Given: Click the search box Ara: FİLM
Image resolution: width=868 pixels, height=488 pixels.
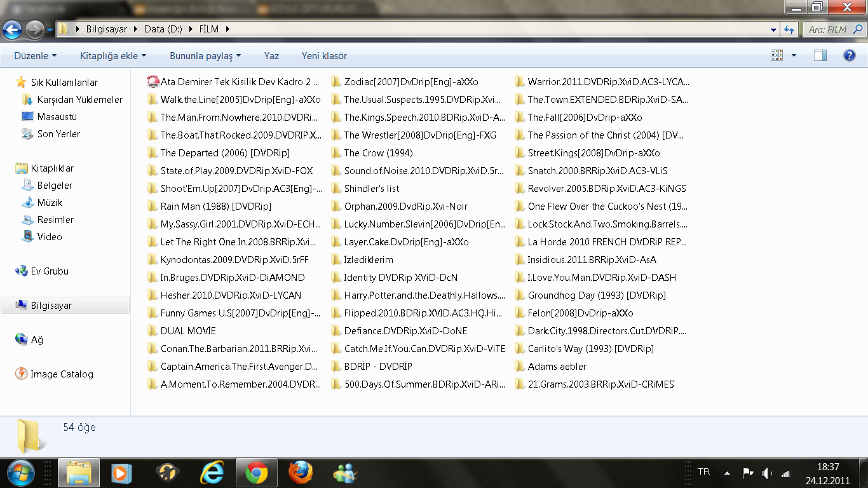Looking at the screenshot, I should click(833, 29).
